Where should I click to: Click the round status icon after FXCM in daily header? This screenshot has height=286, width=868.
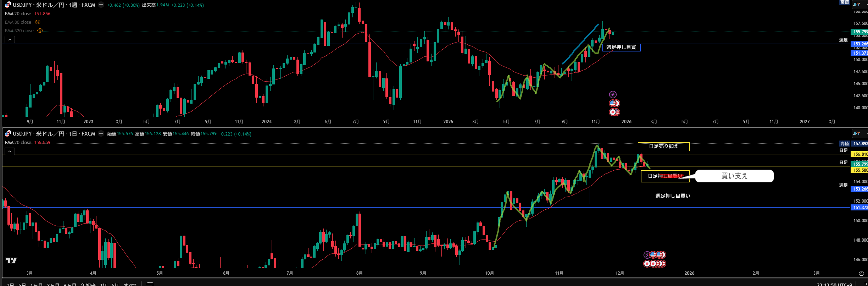tap(101, 134)
